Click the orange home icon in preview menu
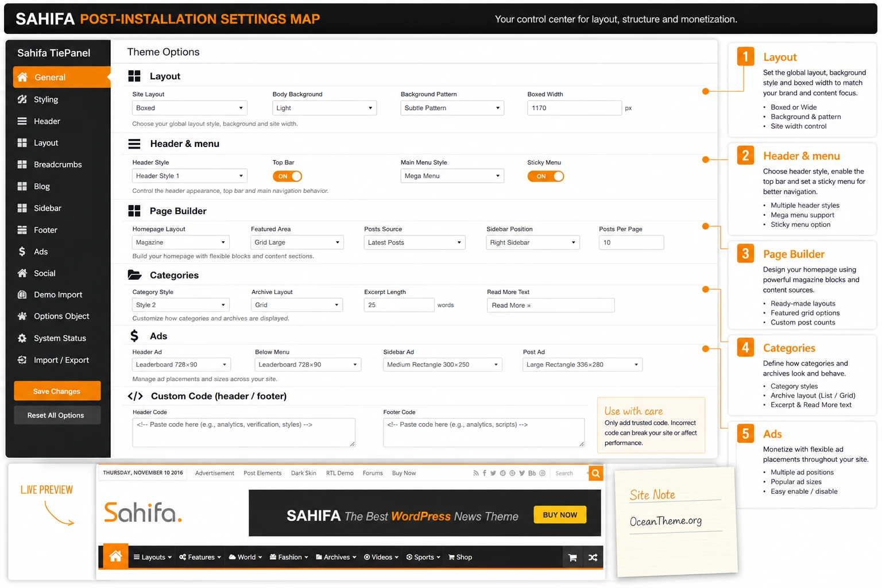The height and width of the screenshot is (588, 882). click(x=115, y=556)
